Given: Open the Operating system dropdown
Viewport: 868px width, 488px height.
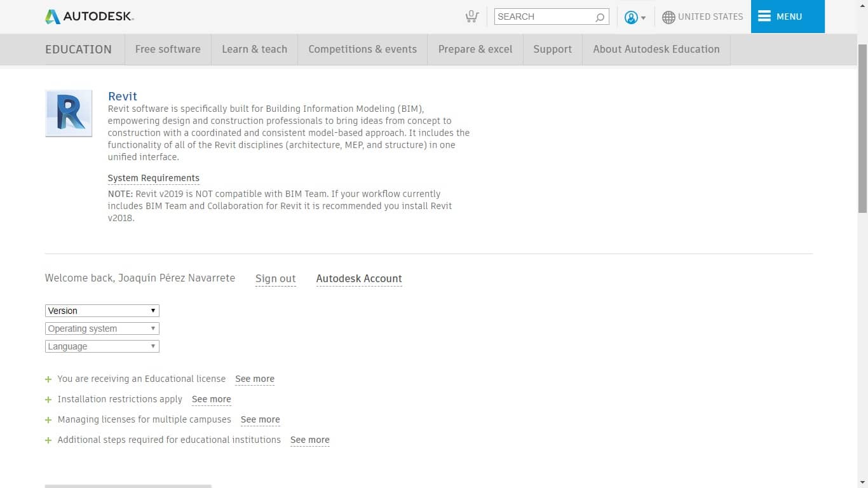Looking at the screenshot, I should 102,329.
